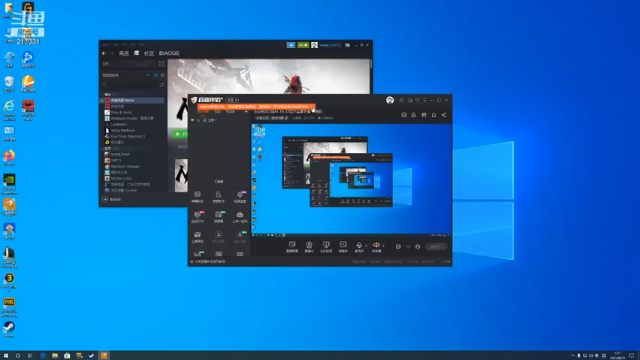Click Steam's forward navigation arrow
Screen dimensions: 640x360
coord(112,53)
